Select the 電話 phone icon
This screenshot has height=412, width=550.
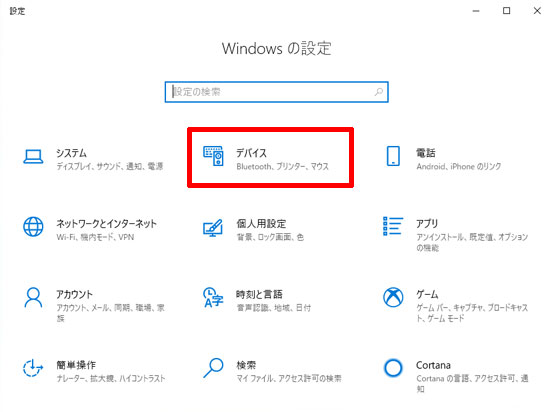tap(393, 156)
